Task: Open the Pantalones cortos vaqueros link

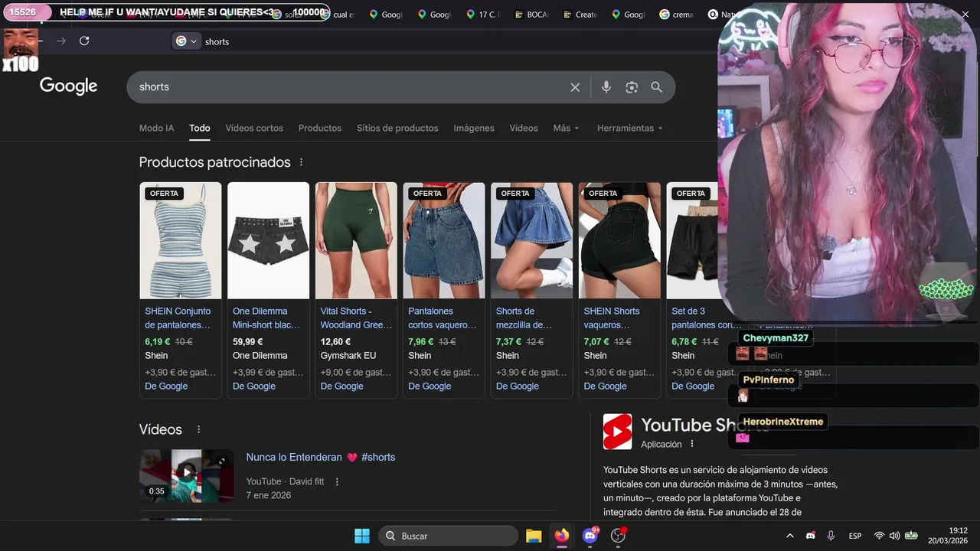Action: pyautogui.click(x=442, y=318)
